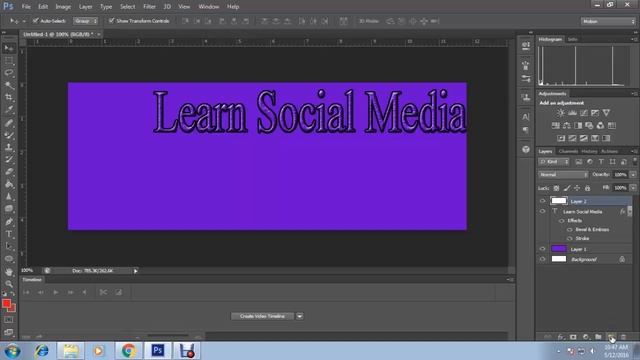Switch to the Channels tab

(x=568, y=151)
